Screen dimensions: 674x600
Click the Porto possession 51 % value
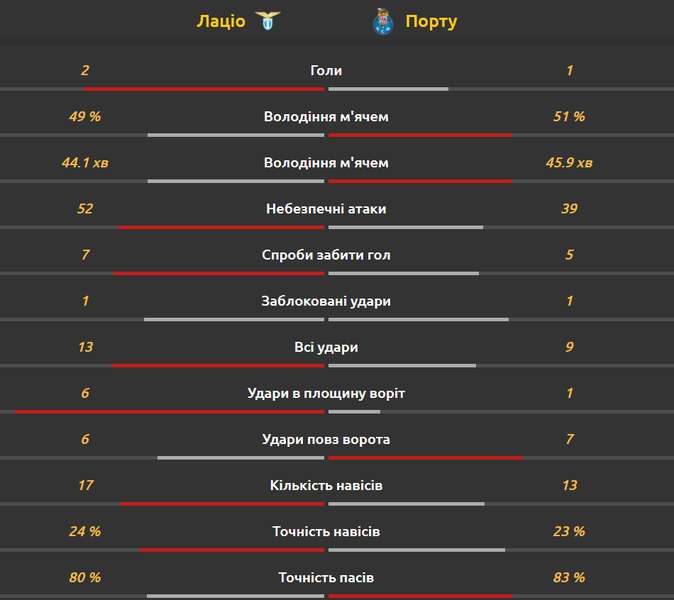pos(569,116)
